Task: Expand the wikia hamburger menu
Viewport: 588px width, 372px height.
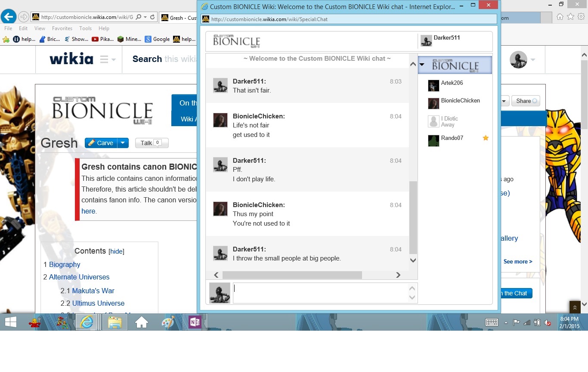Action: coord(108,59)
